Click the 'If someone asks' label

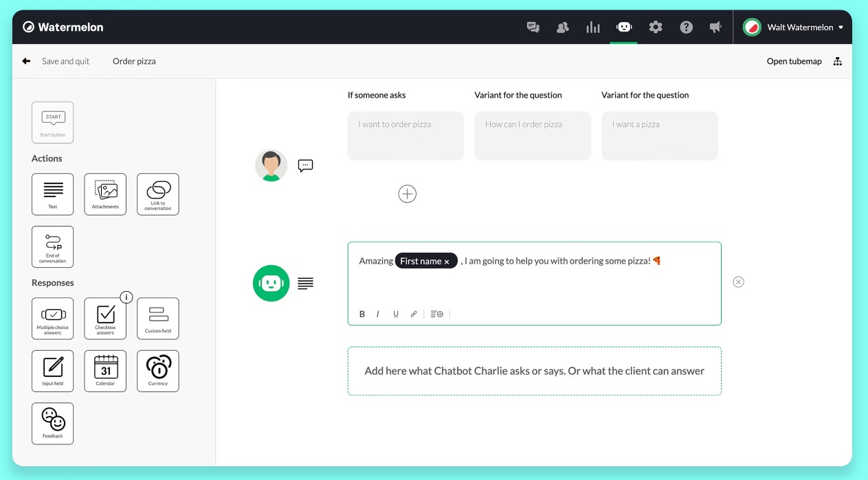377,95
